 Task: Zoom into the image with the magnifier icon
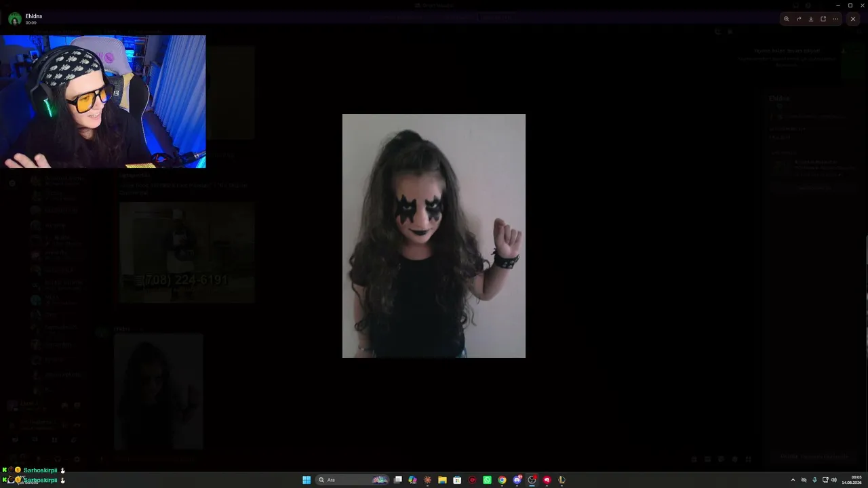click(786, 19)
